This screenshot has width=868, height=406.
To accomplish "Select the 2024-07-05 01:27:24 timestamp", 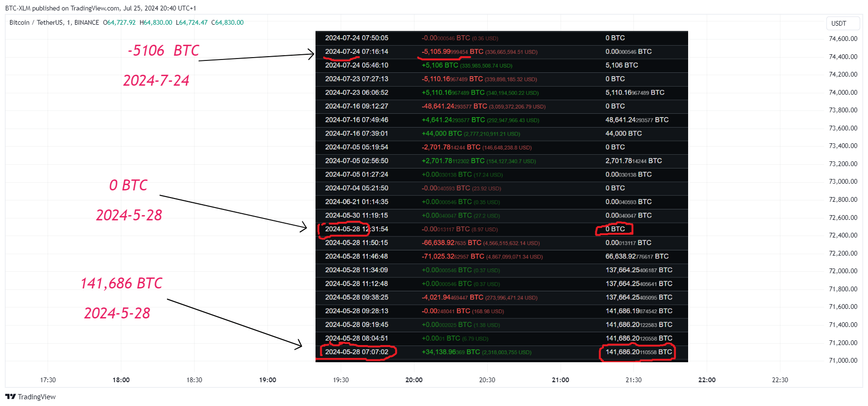I will [x=357, y=174].
